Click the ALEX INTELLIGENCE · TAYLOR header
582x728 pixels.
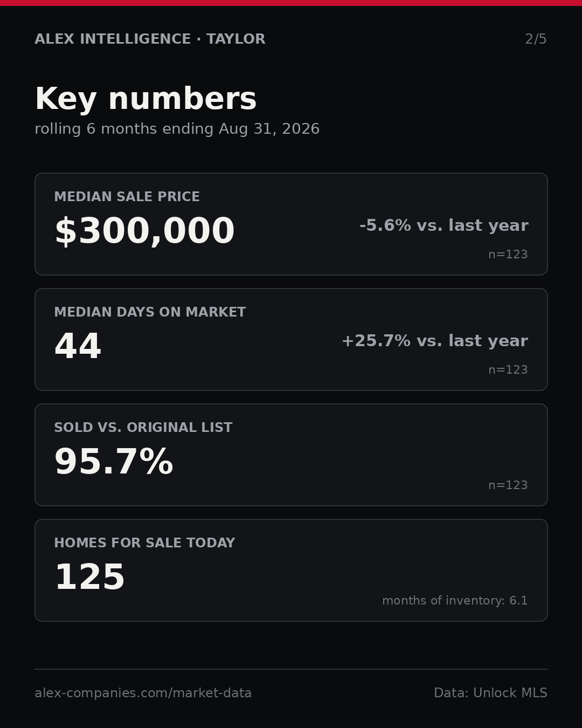150,39
